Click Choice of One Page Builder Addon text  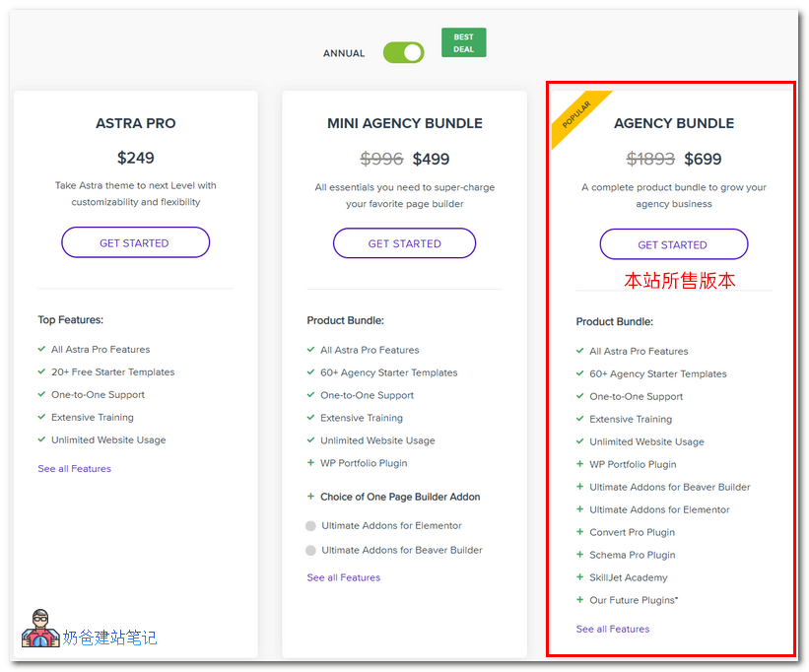point(400,497)
